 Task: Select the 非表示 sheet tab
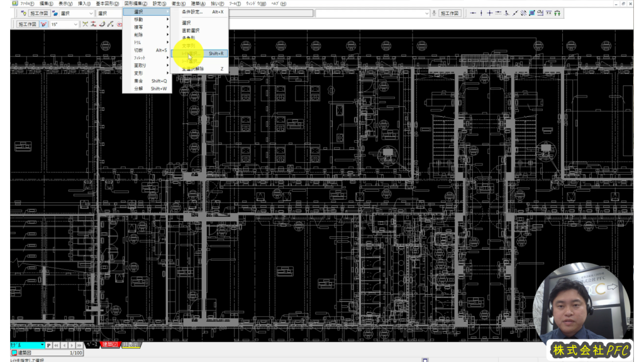click(130, 345)
